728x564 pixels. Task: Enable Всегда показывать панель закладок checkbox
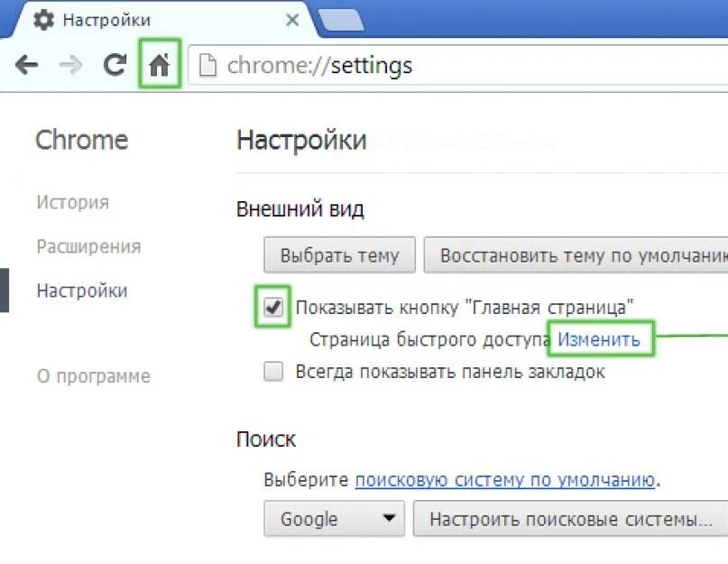273,371
